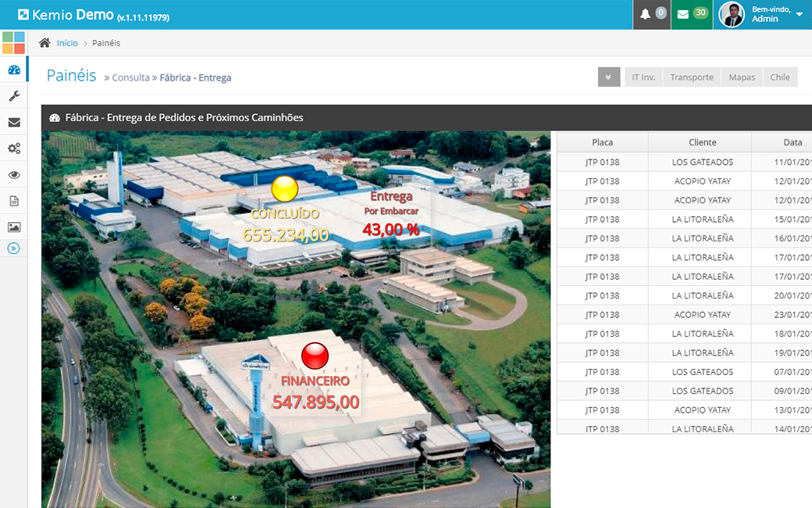Click the document file icon in sidebar
The image size is (812, 508).
pyautogui.click(x=14, y=201)
